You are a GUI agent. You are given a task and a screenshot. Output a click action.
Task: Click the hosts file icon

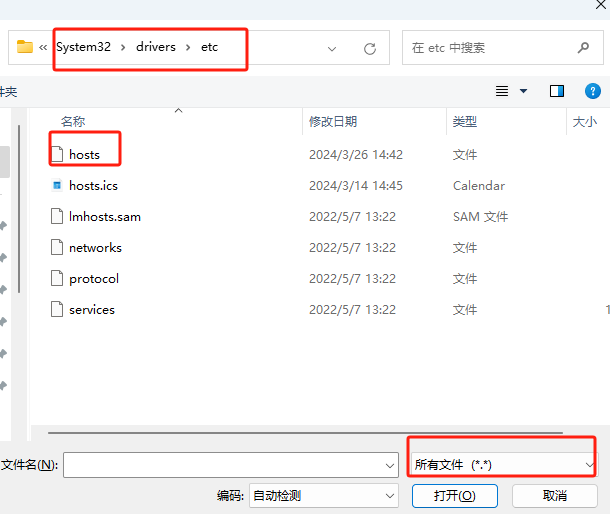click(x=57, y=154)
